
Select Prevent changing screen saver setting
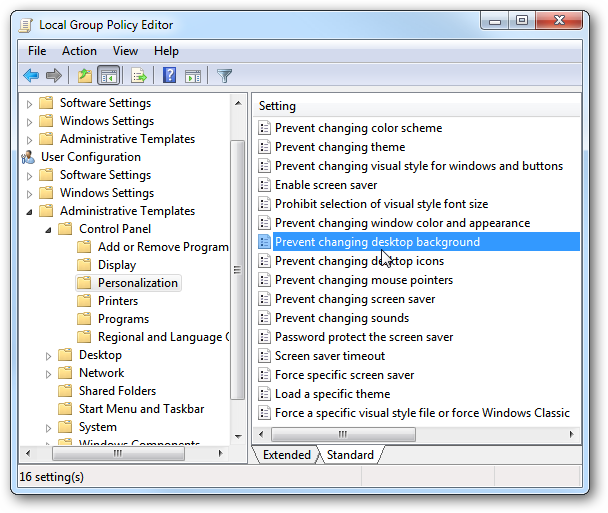coord(355,299)
